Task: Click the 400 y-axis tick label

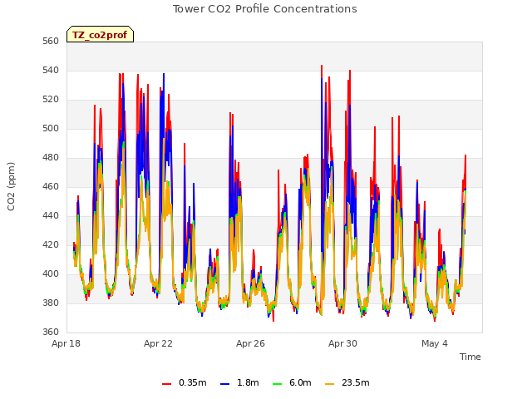Action: click(51, 273)
